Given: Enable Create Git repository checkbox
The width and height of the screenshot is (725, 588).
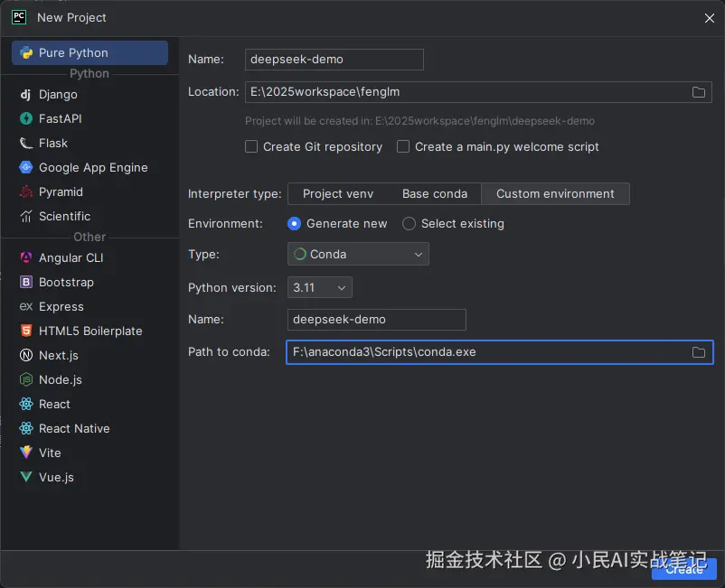Looking at the screenshot, I should [x=251, y=147].
